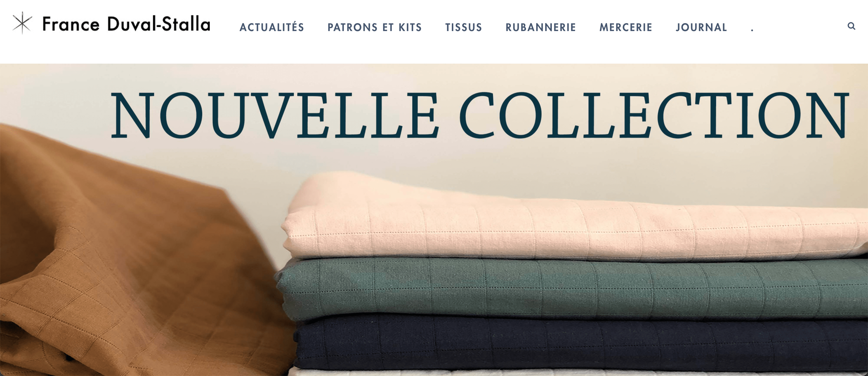Go to Patrons et Kits section
The height and width of the screenshot is (376, 868).
pos(375,27)
